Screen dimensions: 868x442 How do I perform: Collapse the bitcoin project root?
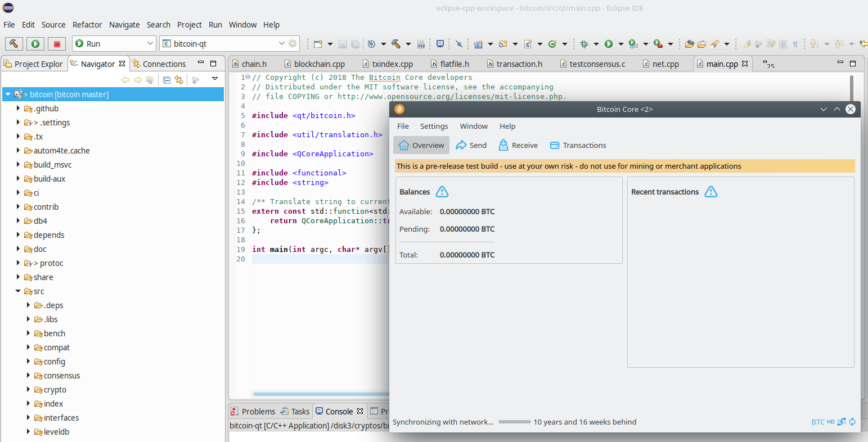[x=8, y=94]
